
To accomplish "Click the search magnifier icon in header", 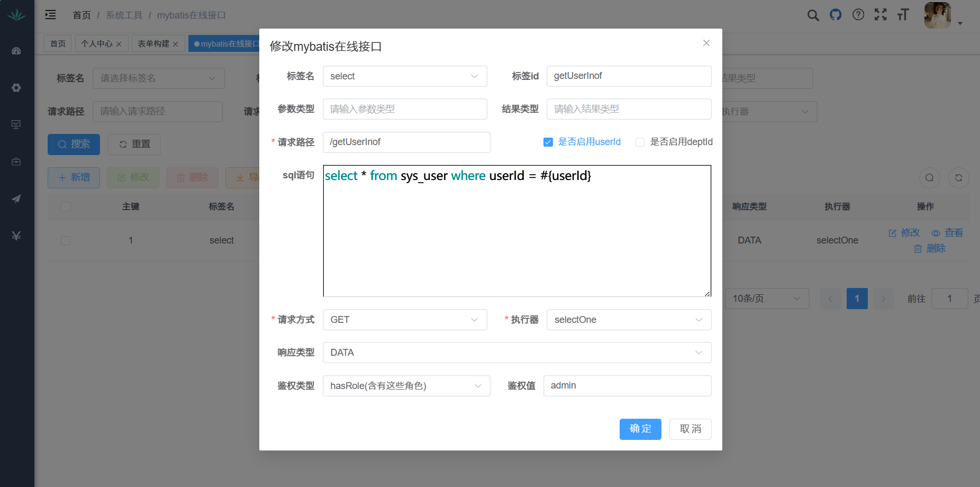I will (813, 15).
